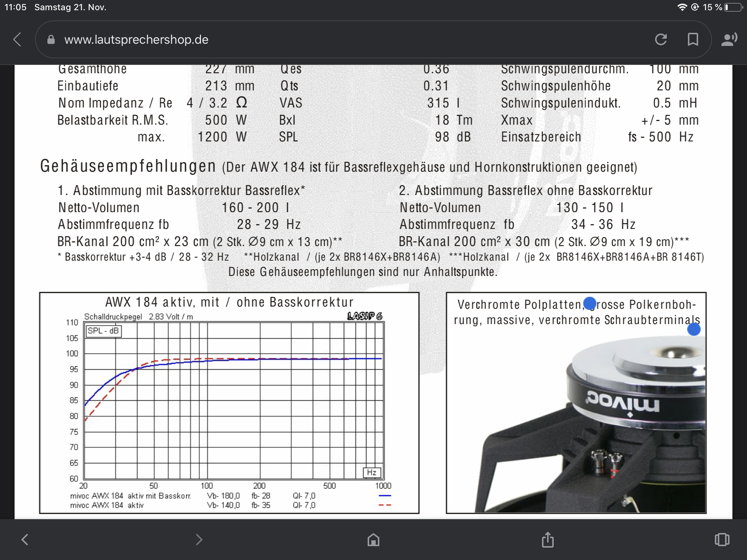
Task: Tap the '160 - 200 l' volume value
Action: click(x=255, y=207)
